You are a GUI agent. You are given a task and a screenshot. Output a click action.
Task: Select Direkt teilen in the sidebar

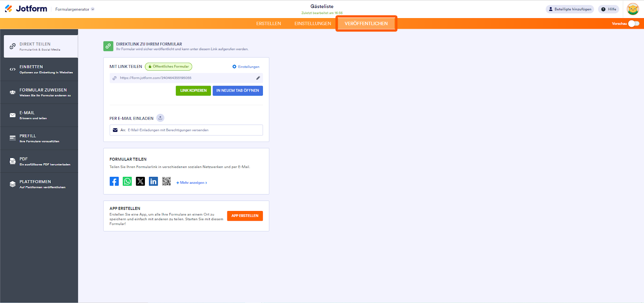click(41, 46)
